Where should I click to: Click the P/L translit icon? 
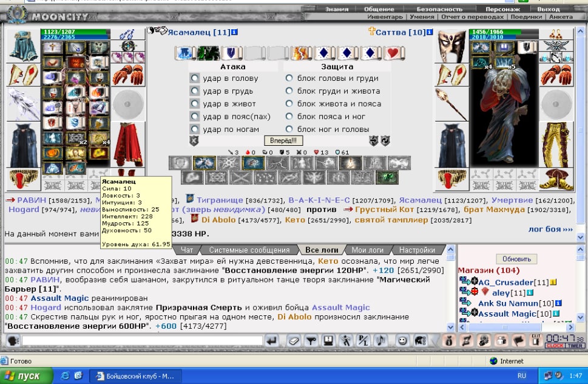tap(363, 341)
